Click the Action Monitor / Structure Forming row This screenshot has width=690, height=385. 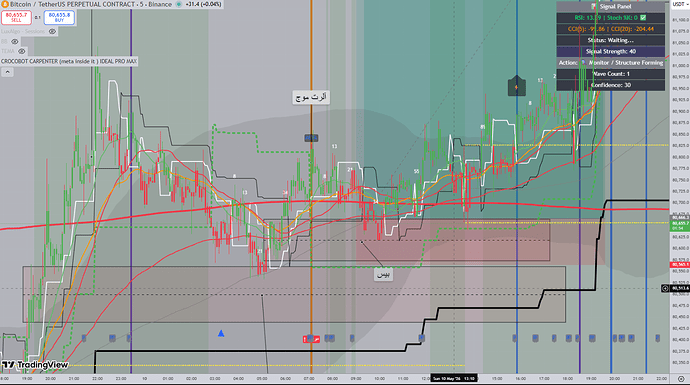click(x=611, y=62)
